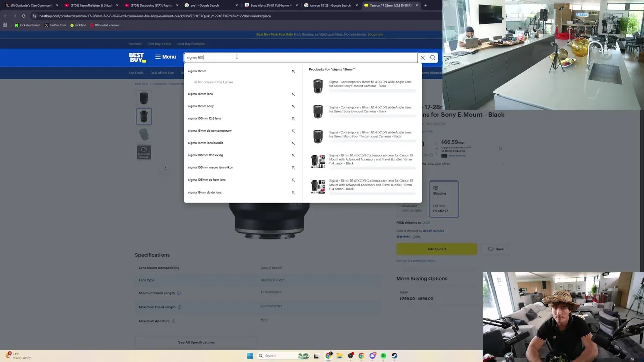Open Windows Start menu

(x=250, y=356)
